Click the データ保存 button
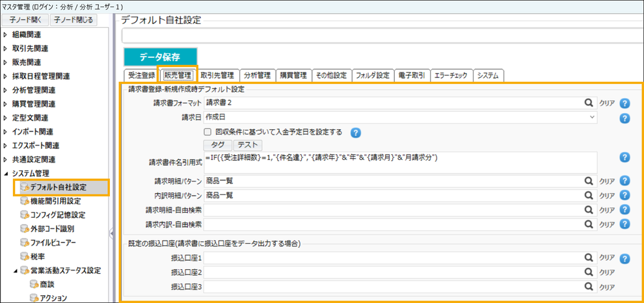Viewport: 644px width, 303px height. click(x=160, y=57)
